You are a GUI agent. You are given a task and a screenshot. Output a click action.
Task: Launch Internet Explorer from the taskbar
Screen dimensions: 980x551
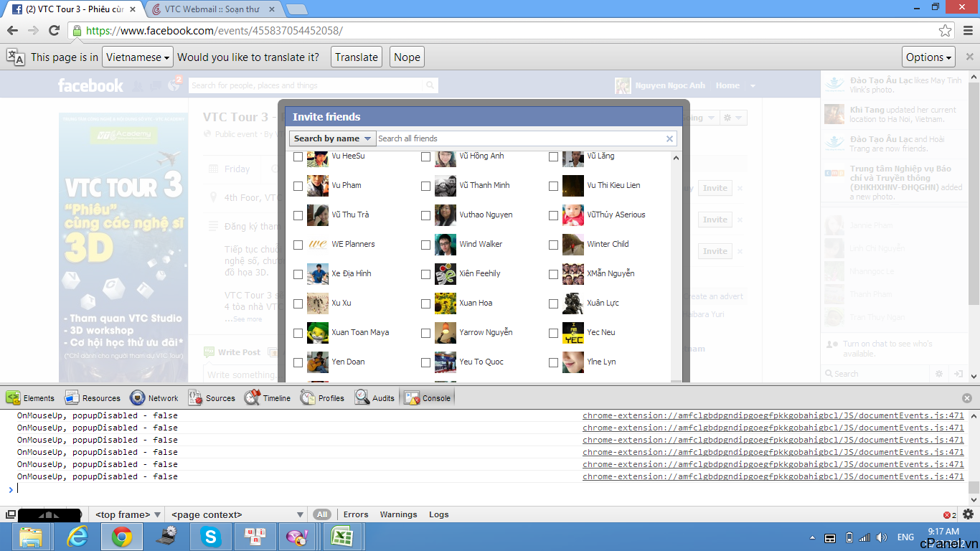pos(77,537)
